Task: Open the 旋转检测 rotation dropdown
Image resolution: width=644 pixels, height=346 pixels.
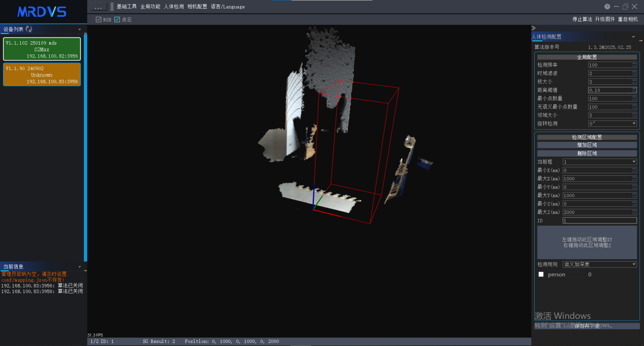Action: point(612,123)
